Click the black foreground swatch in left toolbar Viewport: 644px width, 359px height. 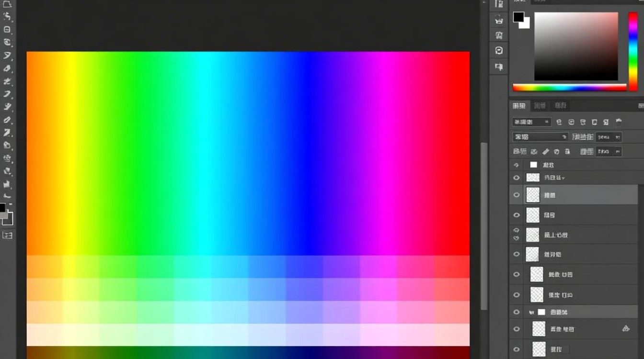click(x=2, y=208)
